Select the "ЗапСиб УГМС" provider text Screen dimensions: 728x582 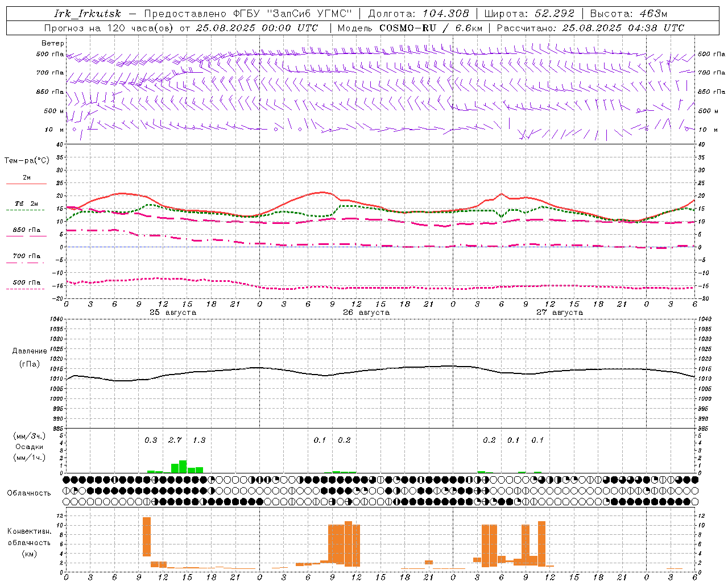309,14
